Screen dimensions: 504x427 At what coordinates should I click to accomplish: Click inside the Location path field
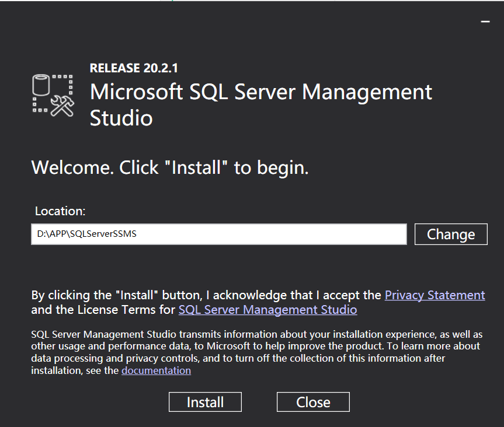click(x=219, y=234)
